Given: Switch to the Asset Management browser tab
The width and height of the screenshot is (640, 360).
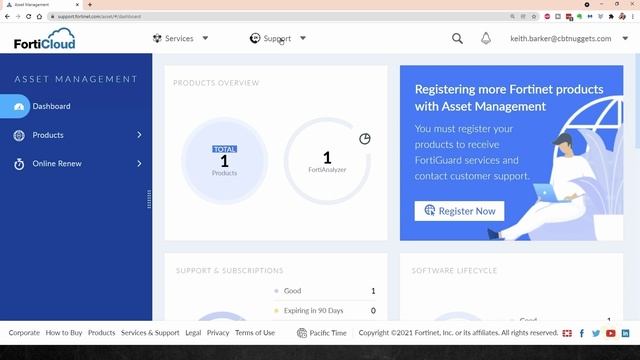Looking at the screenshot, I should 42,4.
